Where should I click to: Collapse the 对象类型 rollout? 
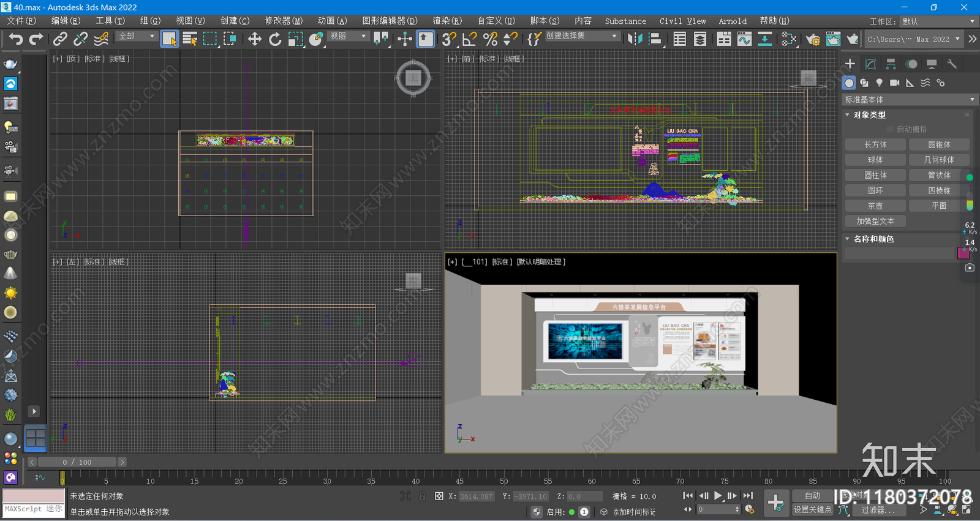point(869,115)
